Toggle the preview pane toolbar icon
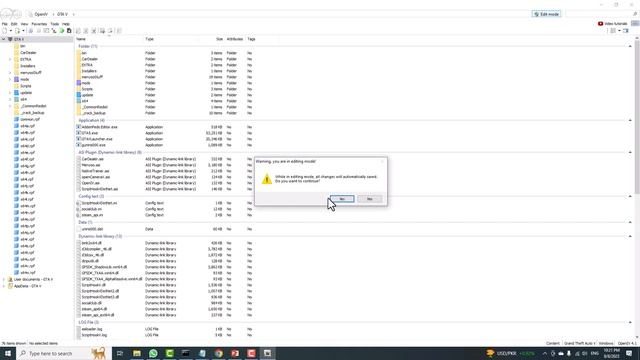The height and width of the screenshot is (360, 640). [625, 31]
